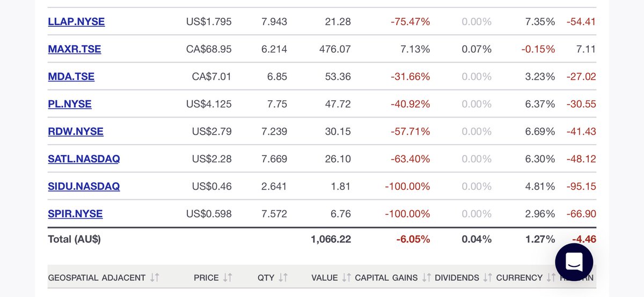
Task: Select LLAP return -54.41
Action: click(x=581, y=22)
